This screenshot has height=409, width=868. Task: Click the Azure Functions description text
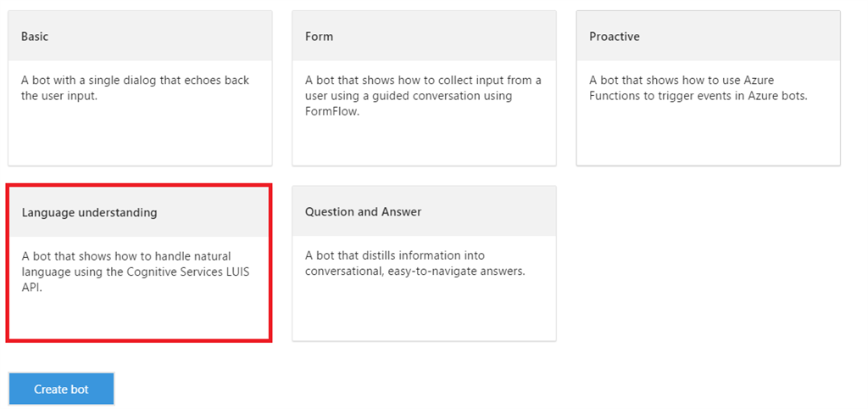[x=698, y=88]
